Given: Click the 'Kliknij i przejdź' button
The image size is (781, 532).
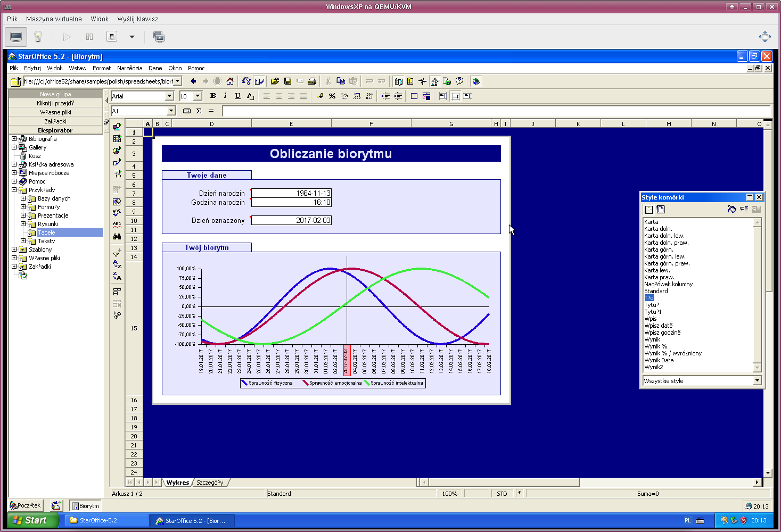Looking at the screenshot, I should pyautogui.click(x=55, y=103).
